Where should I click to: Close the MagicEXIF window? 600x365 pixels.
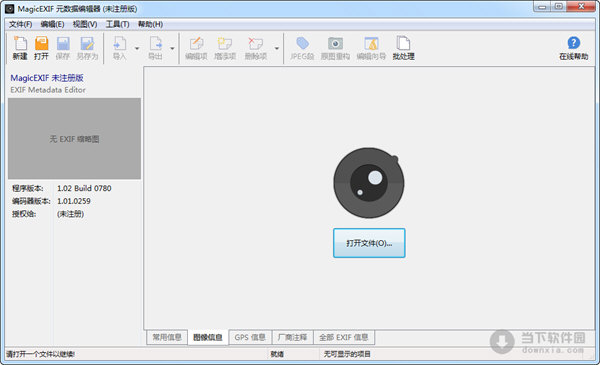pos(581,7)
